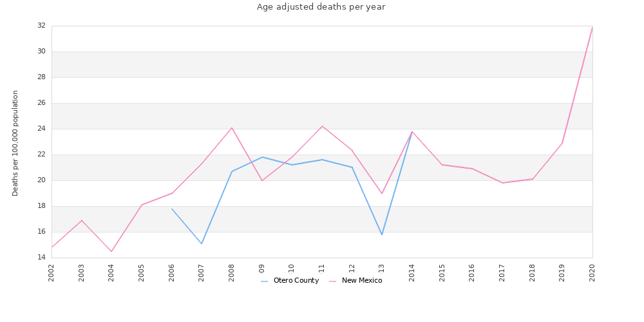This screenshot has height=322, width=644.
Task: Click the 2014 x-axis label
Action: pyautogui.click(x=412, y=272)
